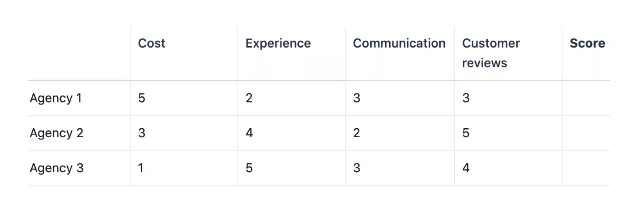Select the Agency 2 row label
The height and width of the screenshot is (215, 644).
pyautogui.click(x=57, y=133)
